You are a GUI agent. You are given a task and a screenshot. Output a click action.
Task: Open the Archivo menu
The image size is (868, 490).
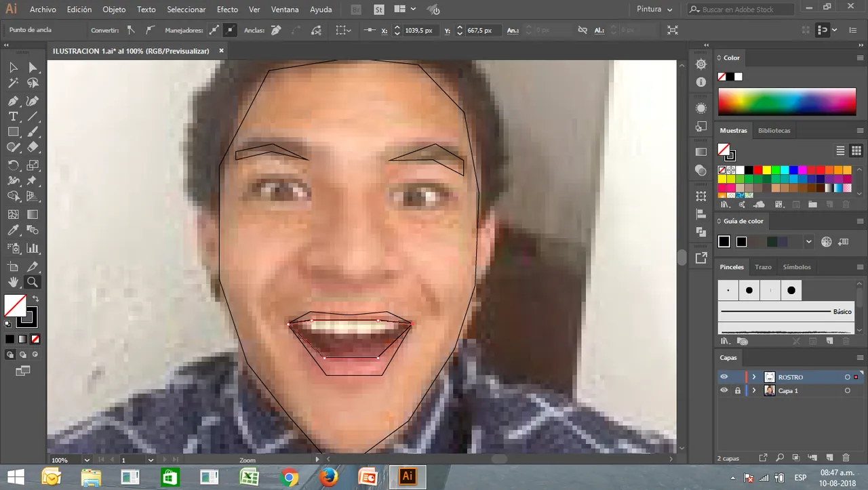coord(43,9)
